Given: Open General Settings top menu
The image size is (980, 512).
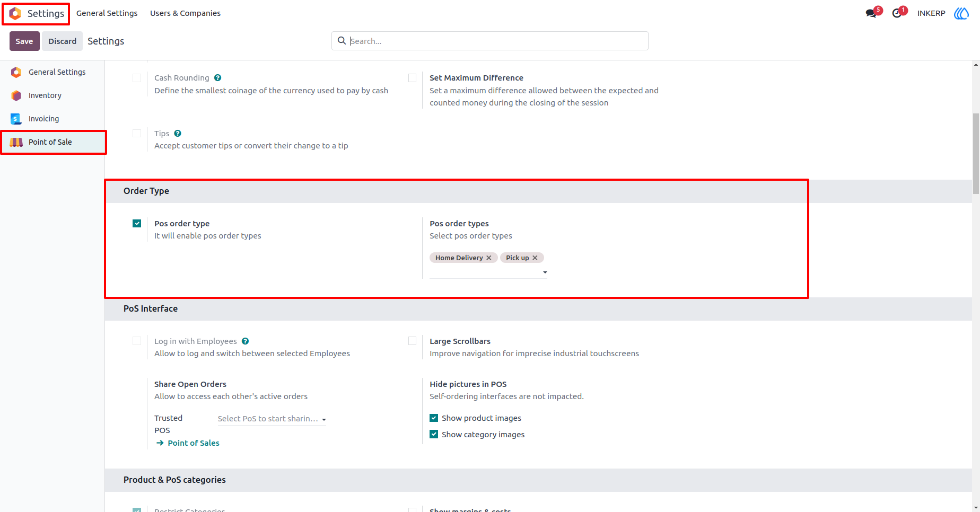Looking at the screenshot, I should [107, 13].
